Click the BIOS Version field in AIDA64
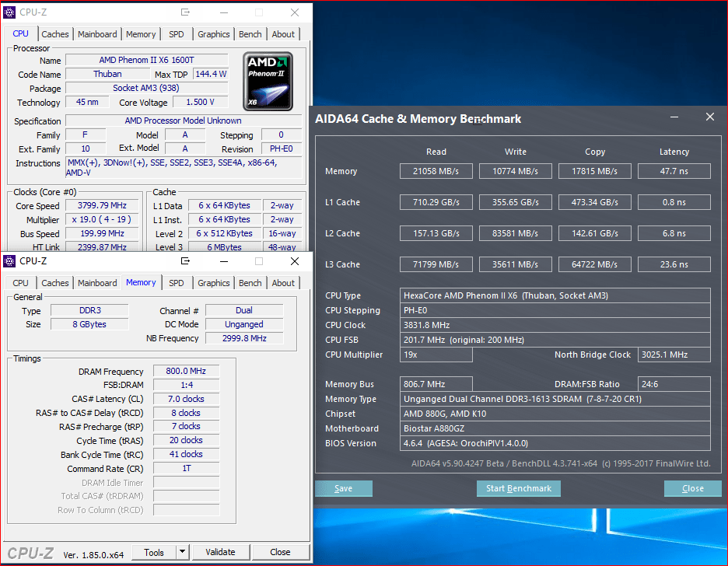Screen dimensions: 728x566 (555, 443)
